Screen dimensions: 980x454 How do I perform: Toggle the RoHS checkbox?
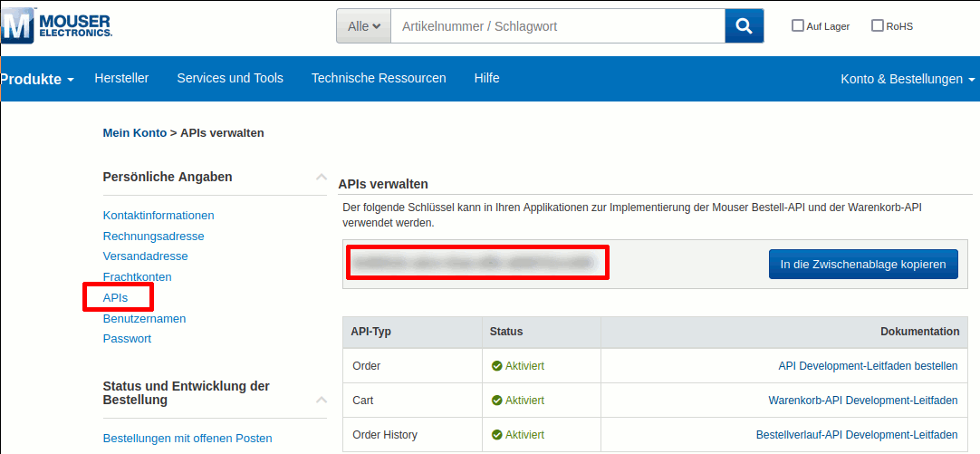coord(877,26)
